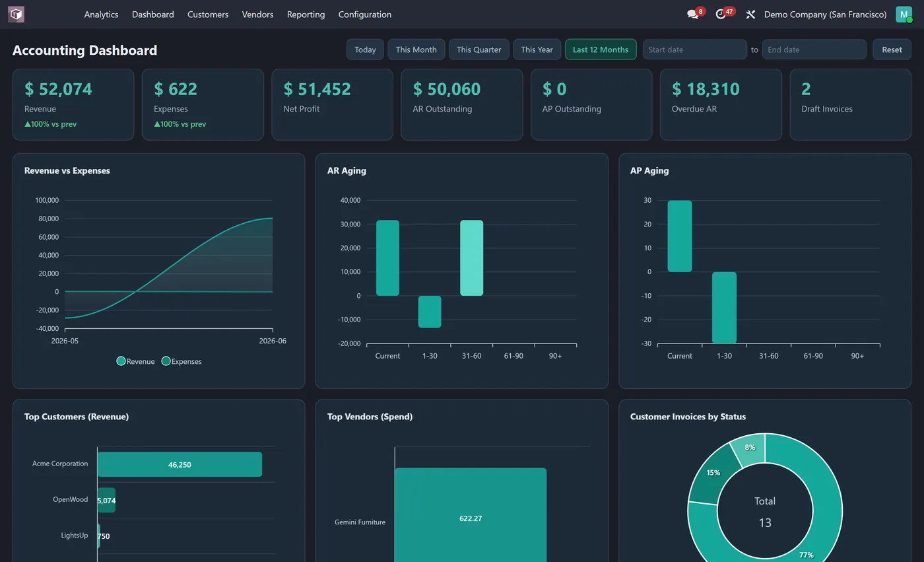The width and height of the screenshot is (924, 562).
Task: Select the AP Aging Current bar
Action: [x=680, y=236]
